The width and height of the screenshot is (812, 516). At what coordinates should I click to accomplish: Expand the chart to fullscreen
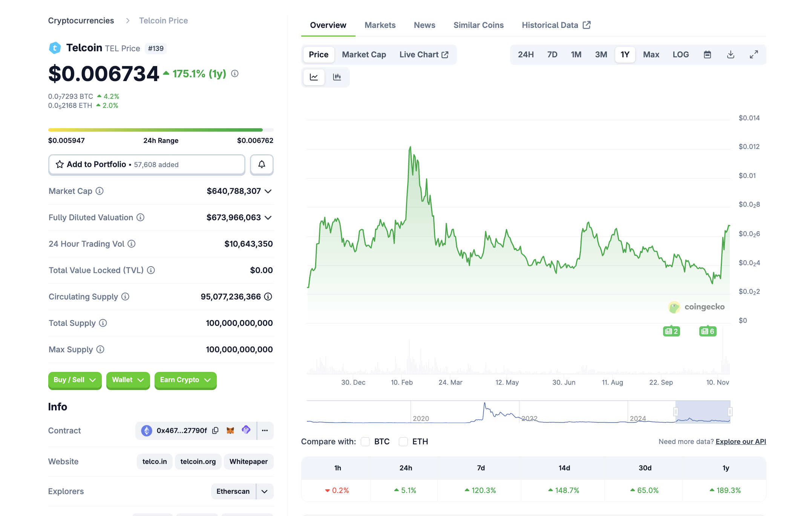pos(754,54)
